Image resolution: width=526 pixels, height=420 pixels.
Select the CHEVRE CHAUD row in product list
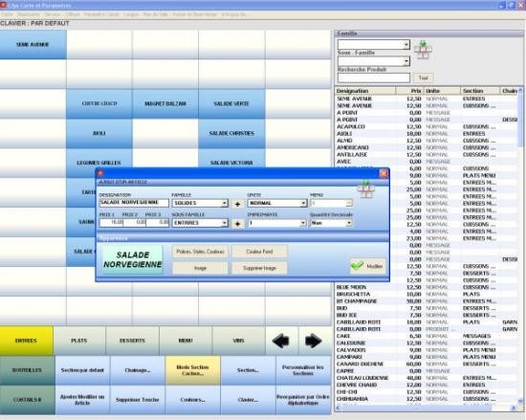427,385
